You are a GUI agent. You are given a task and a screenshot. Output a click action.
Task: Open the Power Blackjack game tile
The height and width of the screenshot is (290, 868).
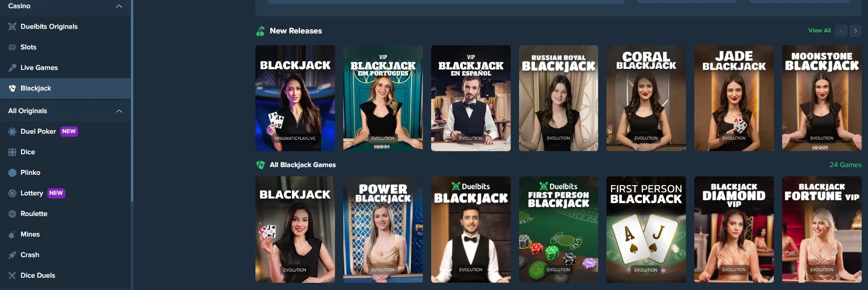[383, 229]
